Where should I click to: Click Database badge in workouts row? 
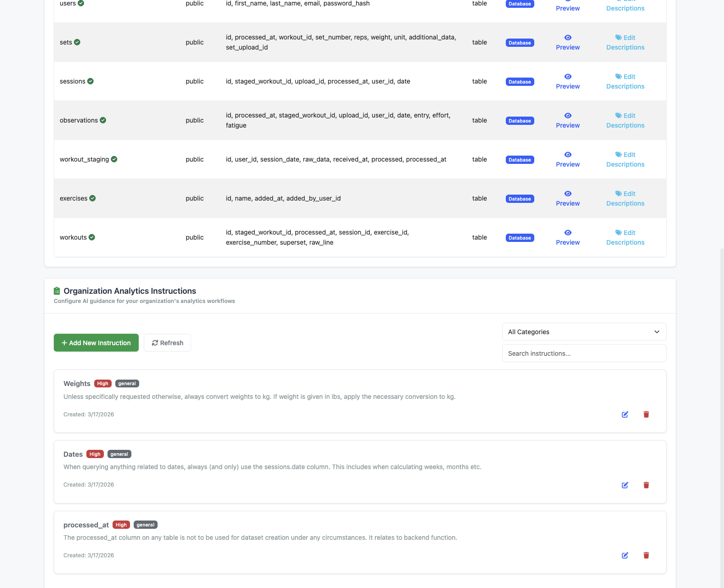click(520, 238)
